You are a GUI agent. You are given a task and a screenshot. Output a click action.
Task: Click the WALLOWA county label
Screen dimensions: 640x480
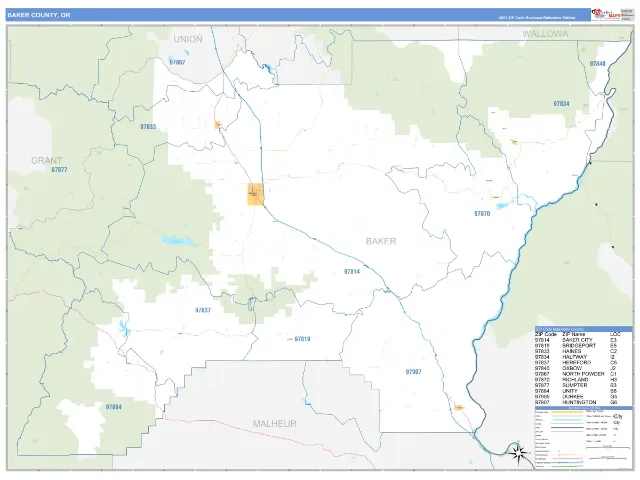tap(545, 34)
